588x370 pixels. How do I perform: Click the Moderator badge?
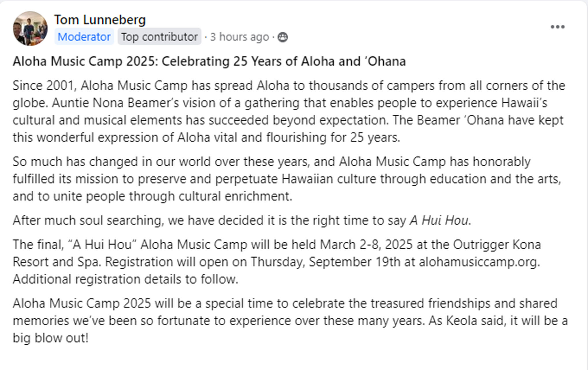(x=84, y=37)
